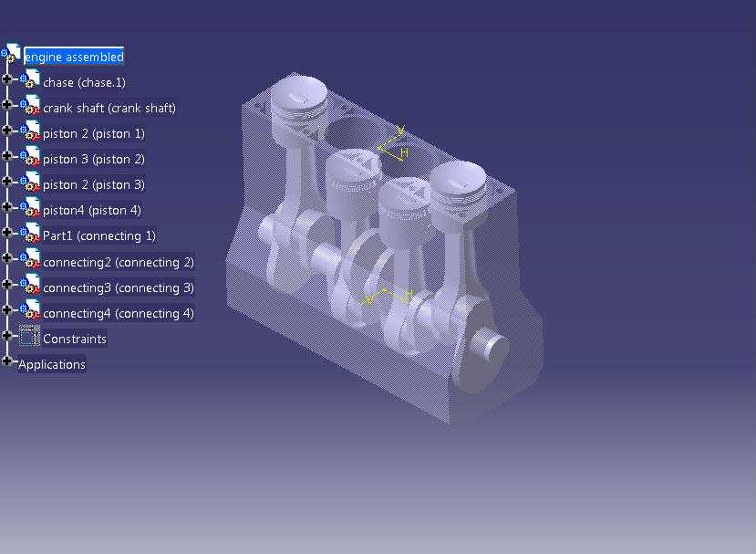Expand the crank shaft node
This screenshot has width=756, height=554.
(x=6, y=104)
